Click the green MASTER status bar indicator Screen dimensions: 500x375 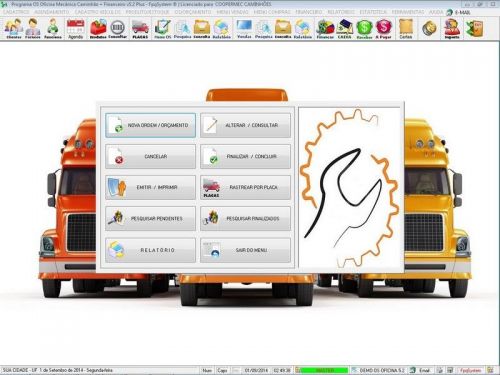[x=322, y=370]
